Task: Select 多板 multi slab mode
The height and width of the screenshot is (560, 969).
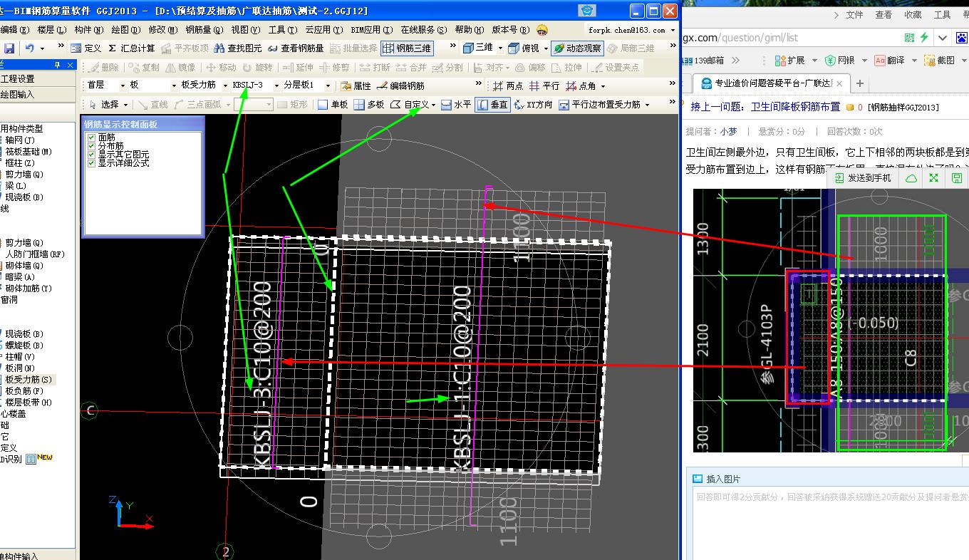Action: click(369, 105)
